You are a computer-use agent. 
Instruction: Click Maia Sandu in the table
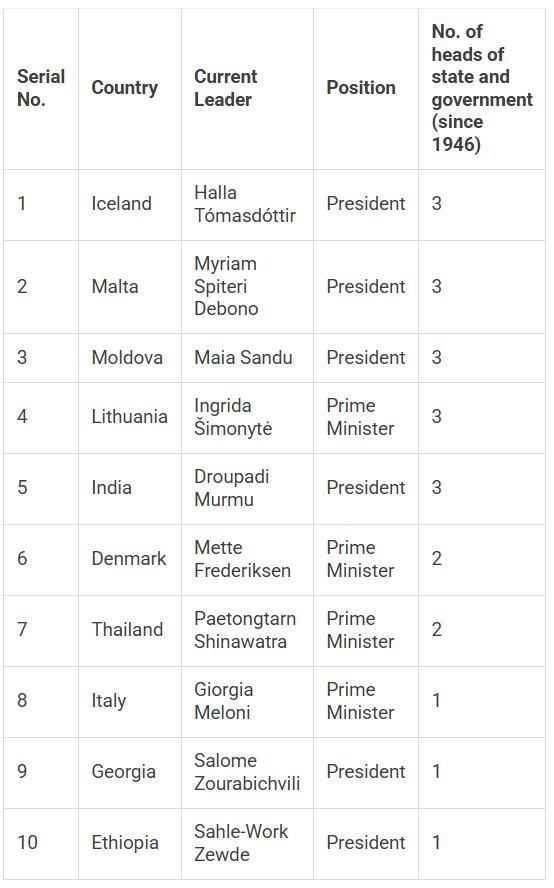click(243, 357)
